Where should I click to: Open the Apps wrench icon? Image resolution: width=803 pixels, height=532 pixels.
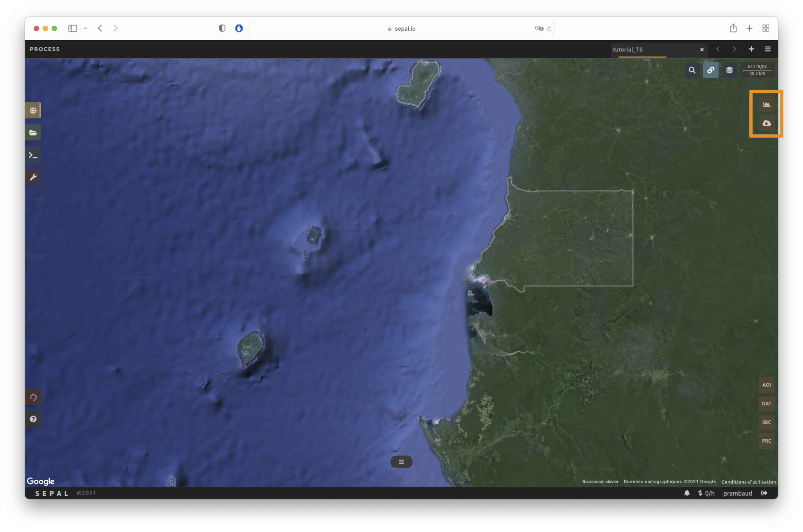[33, 177]
